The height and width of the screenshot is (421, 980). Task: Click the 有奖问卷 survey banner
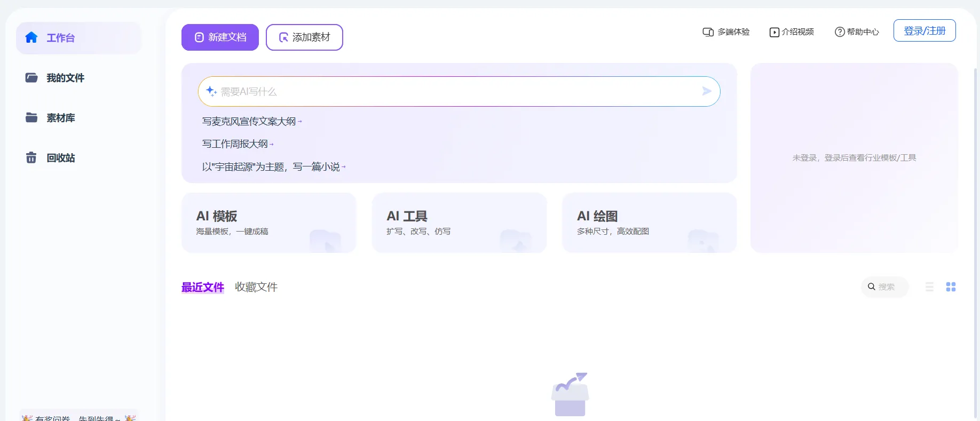[x=78, y=416]
